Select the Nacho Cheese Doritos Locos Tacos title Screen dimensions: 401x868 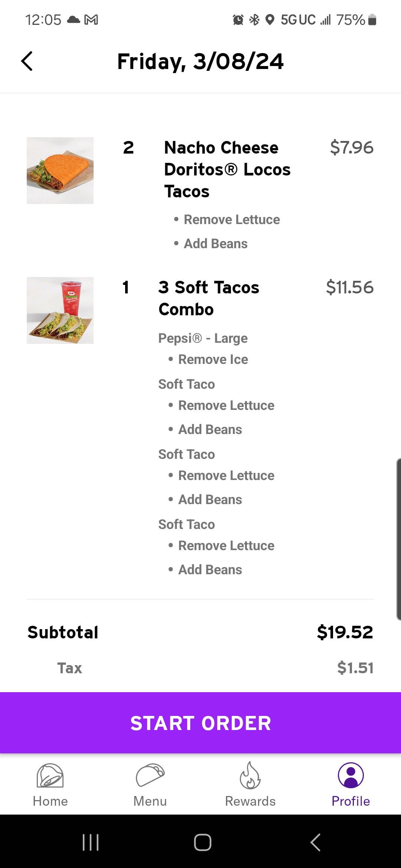[227, 170]
